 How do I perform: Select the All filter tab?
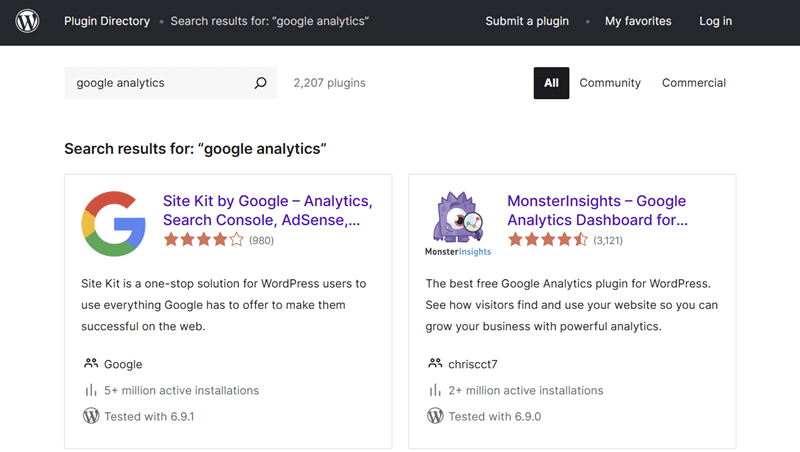(x=552, y=83)
